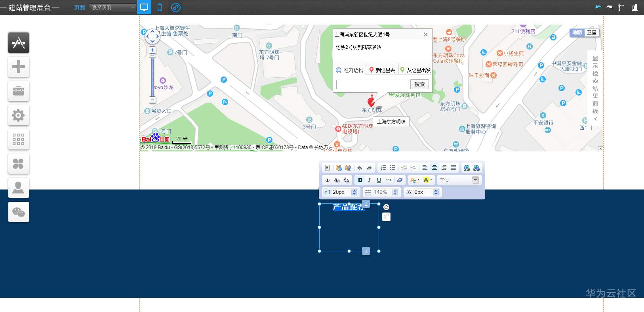Viewport: 644px width, 312px height.
Task: Toggle italic formatting
Action: point(370,180)
